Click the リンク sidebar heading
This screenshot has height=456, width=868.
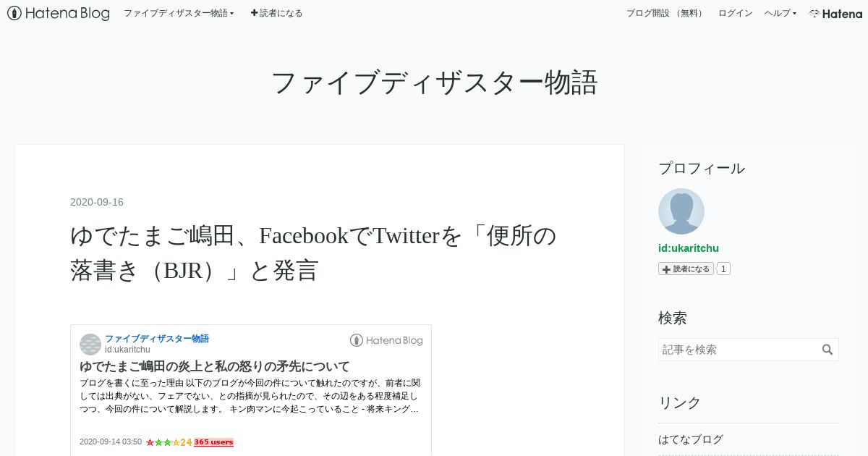click(680, 402)
